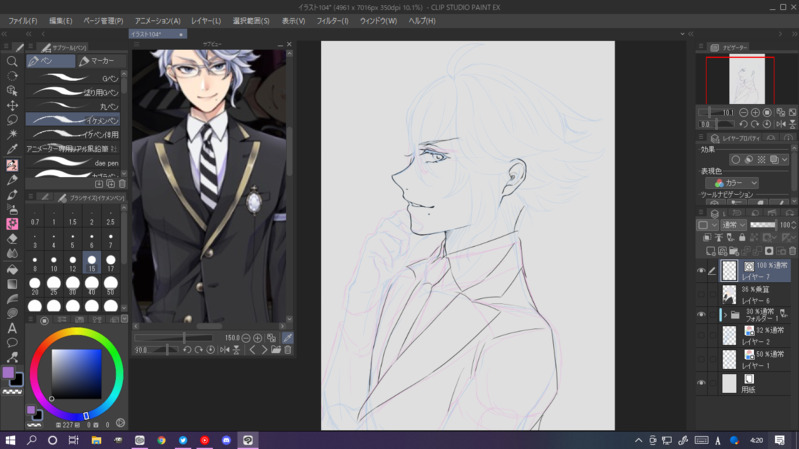The image size is (799, 449).
Task: Switch to マーカー sub tool tab
Action: coord(101,61)
